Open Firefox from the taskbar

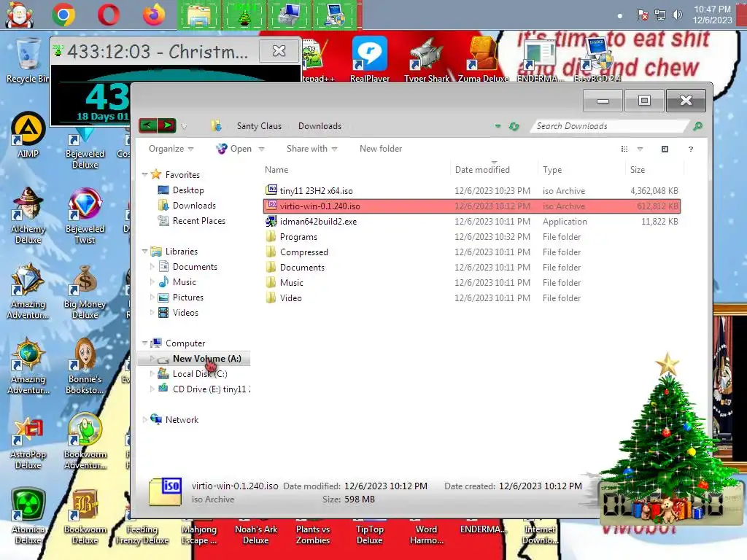pyautogui.click(x=153, y=15)
